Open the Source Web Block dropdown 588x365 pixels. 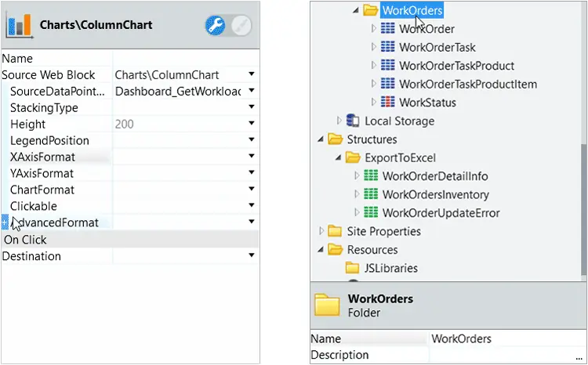[252, 74]
